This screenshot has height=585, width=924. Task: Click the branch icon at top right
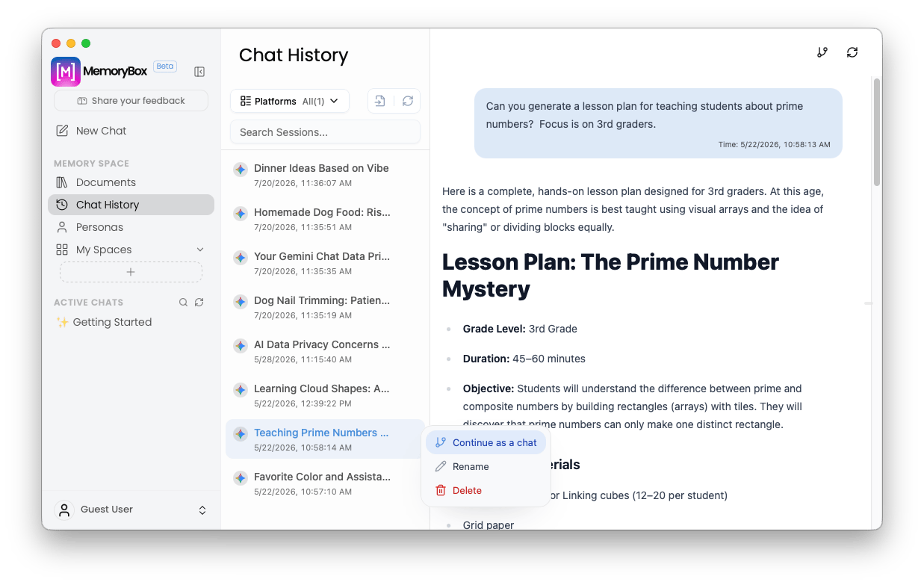pos(822,52)
